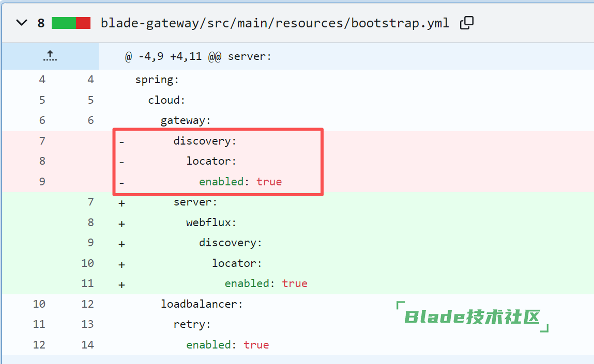Collapse the bootstrap.yml file diff
This screenshot has width=594, height=364.
click(x=22, y=23)
